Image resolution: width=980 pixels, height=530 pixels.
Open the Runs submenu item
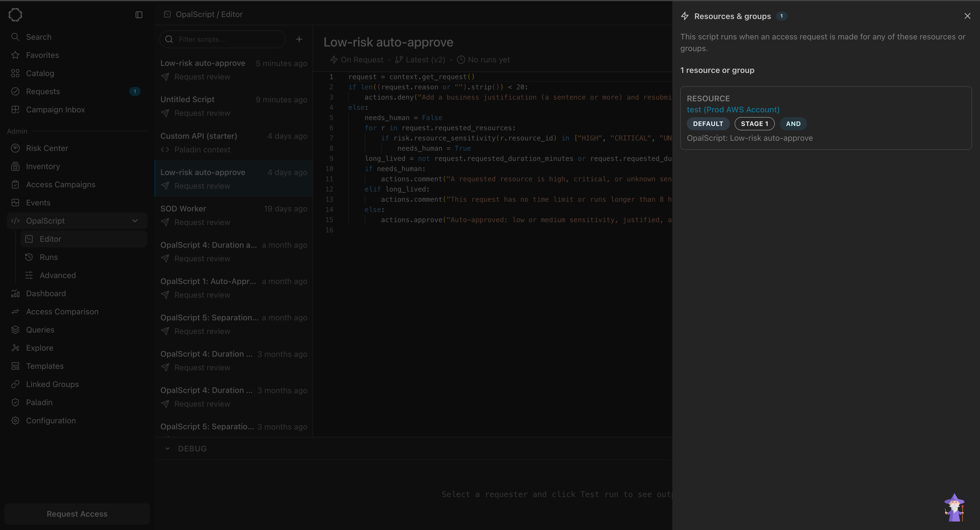tap(84, 257)
